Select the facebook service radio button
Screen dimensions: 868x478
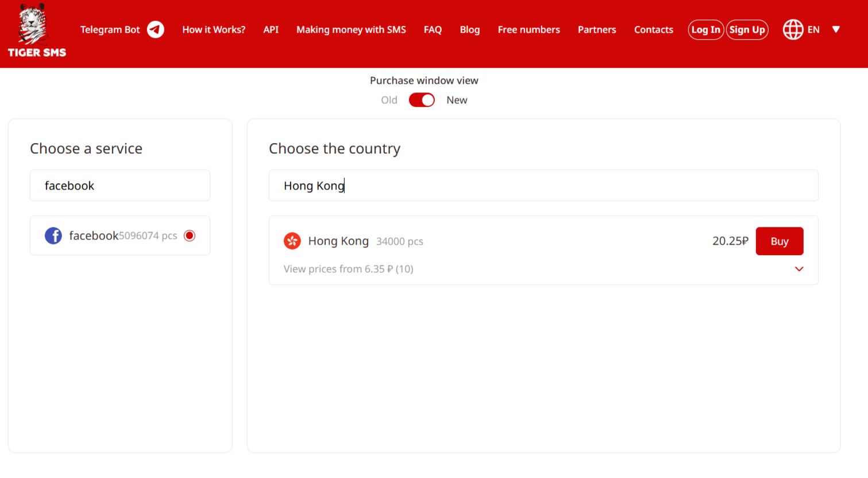[190, 236]
